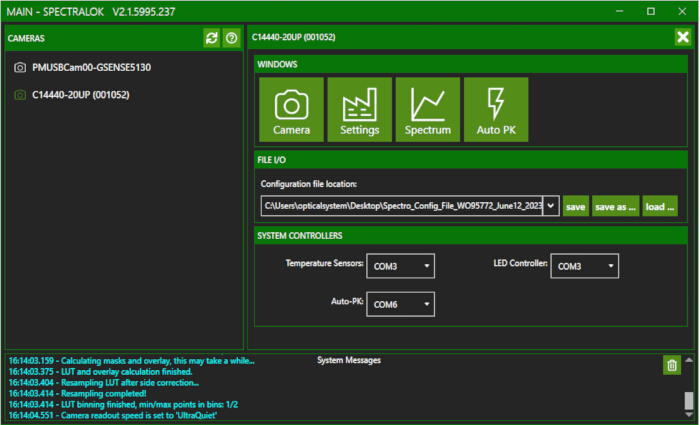Open the cameras help icon
This screenshot has width=700, height=425.
tap(231, 38)
